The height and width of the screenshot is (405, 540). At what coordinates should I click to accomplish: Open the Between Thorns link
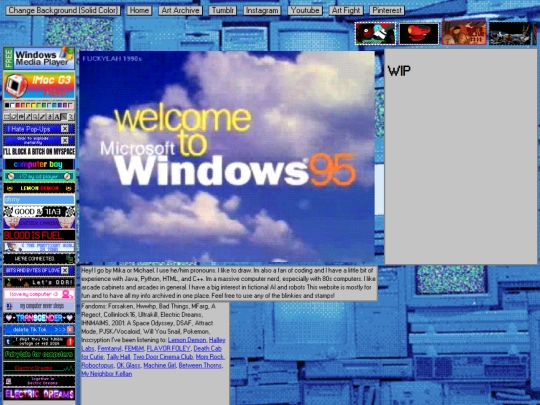(200, 365)
